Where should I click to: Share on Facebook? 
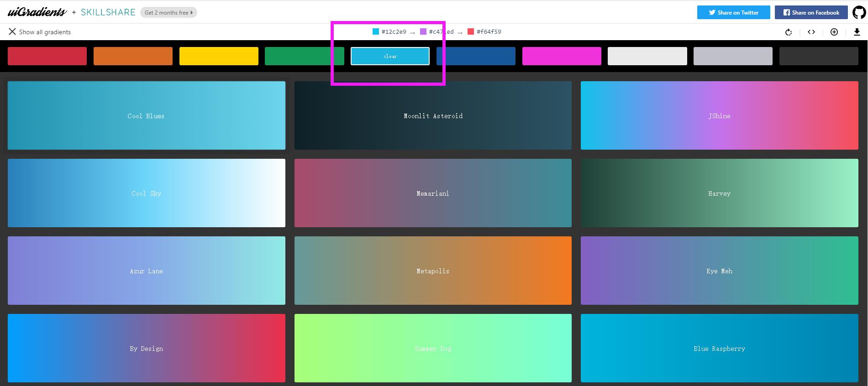[x=811, y=12]
